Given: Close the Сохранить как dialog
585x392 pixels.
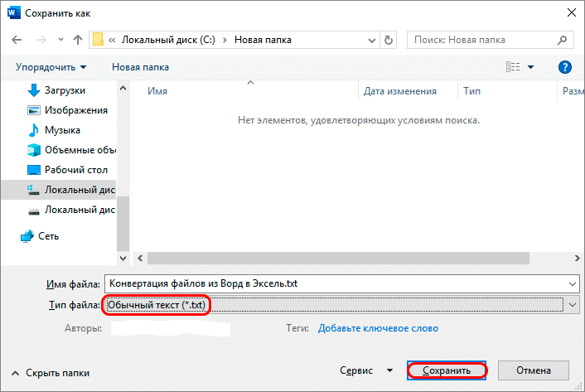Looking at the screenshot, I should pyautogui.click(x=571, y=12).
